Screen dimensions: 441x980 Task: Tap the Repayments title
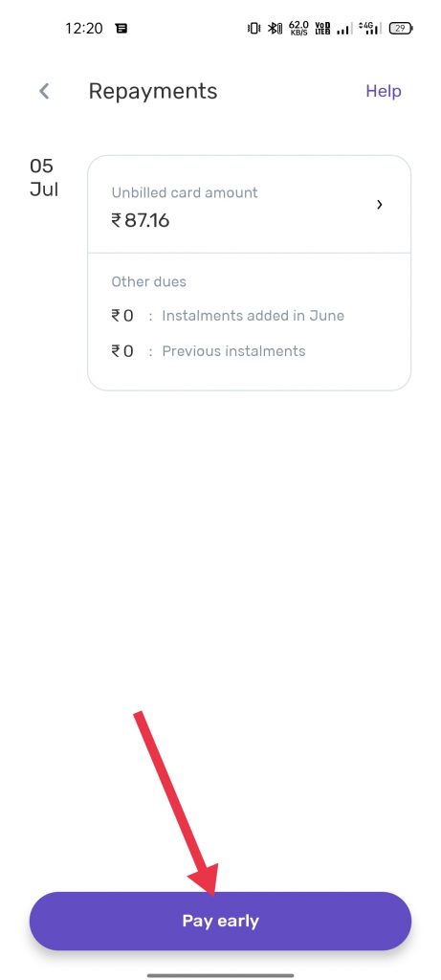click(x=153, y=91)
